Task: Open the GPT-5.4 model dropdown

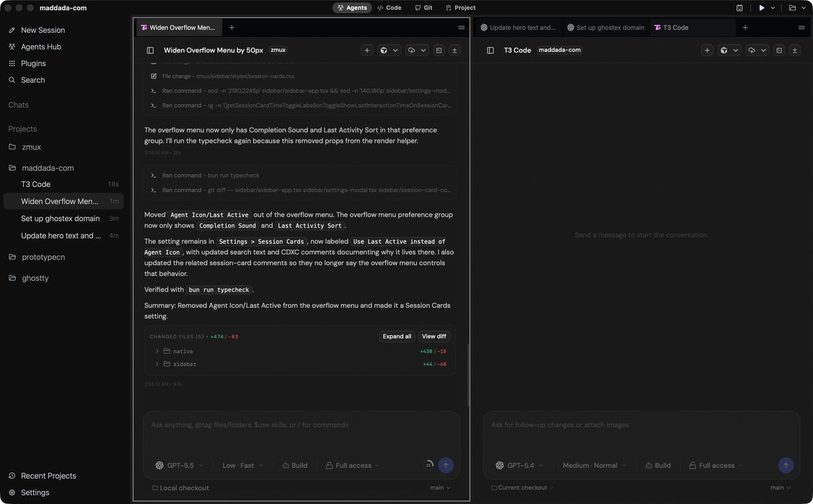Action: point(519,465)
